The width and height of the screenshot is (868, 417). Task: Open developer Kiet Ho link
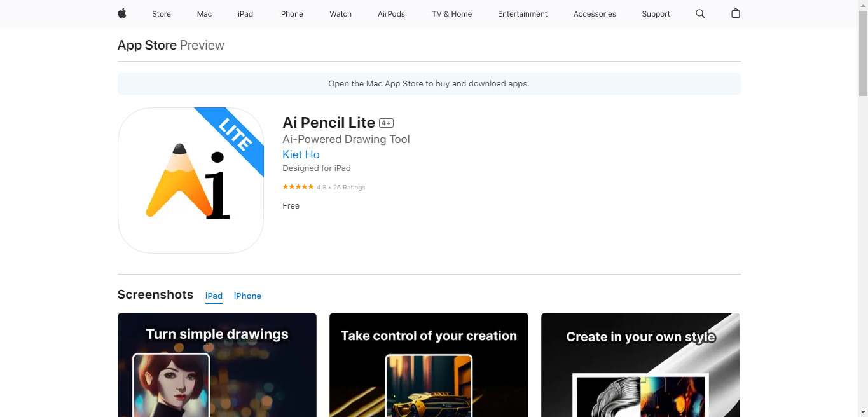point(301,154)
